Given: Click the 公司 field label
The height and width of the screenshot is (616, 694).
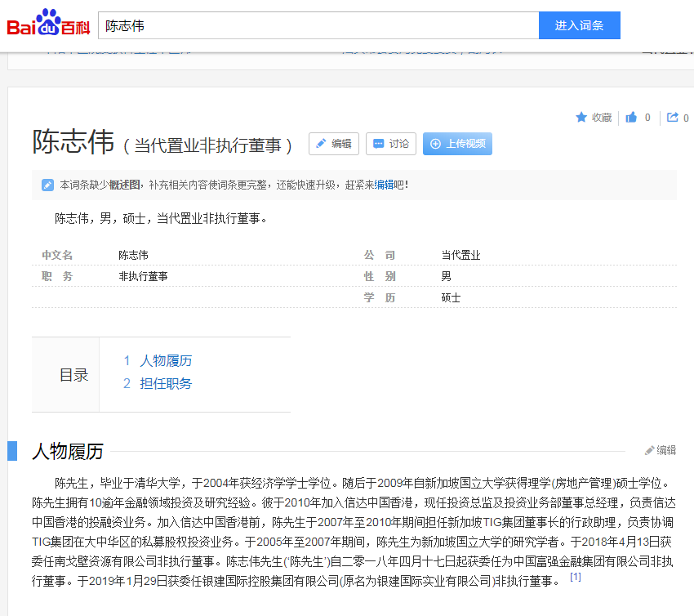Looking at the screenshot, I should [x=380, y=255].
